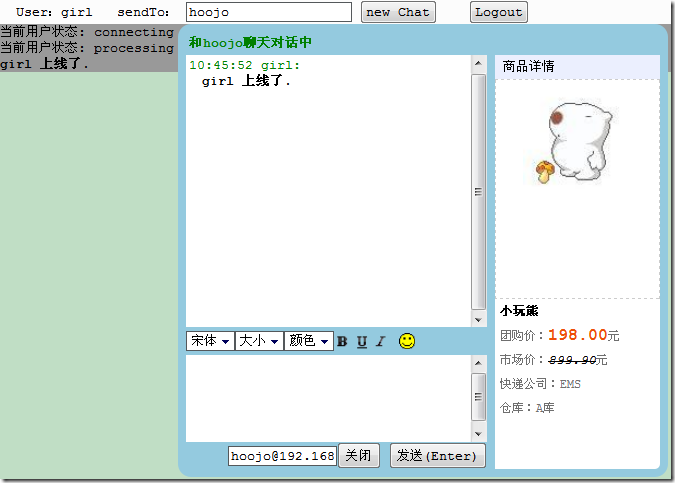Expand the 大小 font size dropdown

click(x=259, y=341)
